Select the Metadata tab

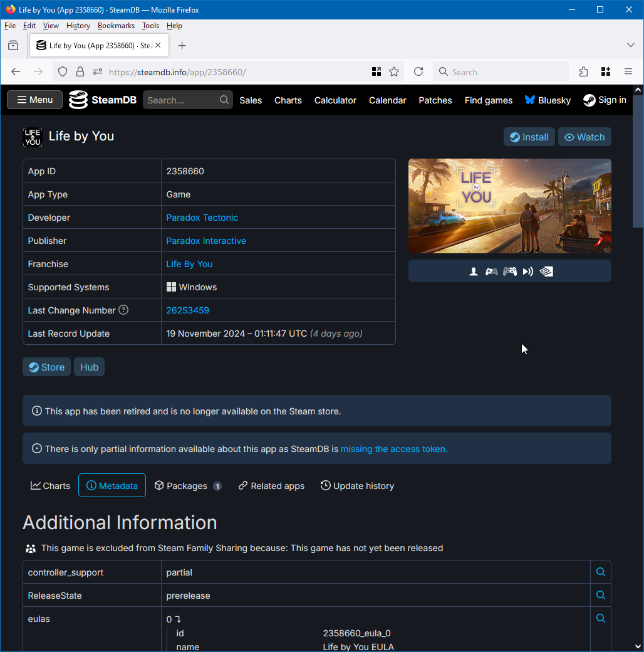point(112,485)
